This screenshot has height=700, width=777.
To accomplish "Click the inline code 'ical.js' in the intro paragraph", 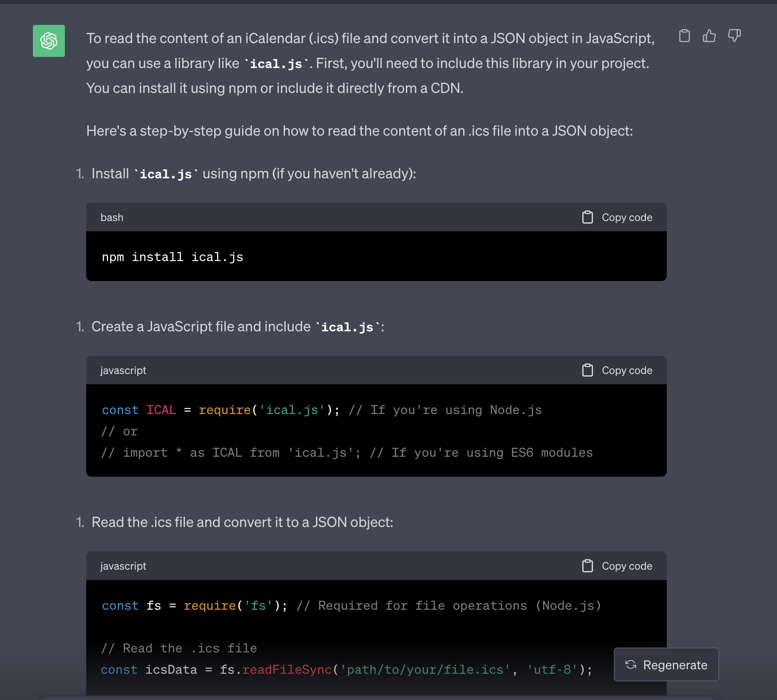I will click(276, 64).
